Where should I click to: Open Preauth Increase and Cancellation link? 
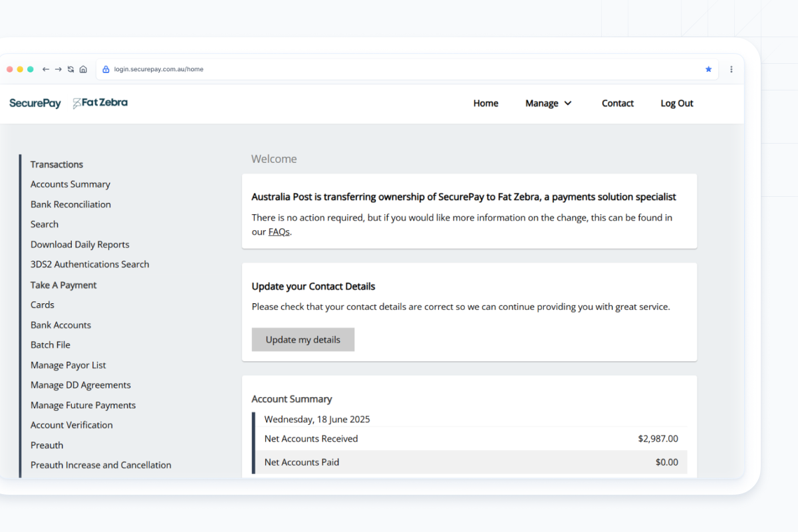[101, 465]
